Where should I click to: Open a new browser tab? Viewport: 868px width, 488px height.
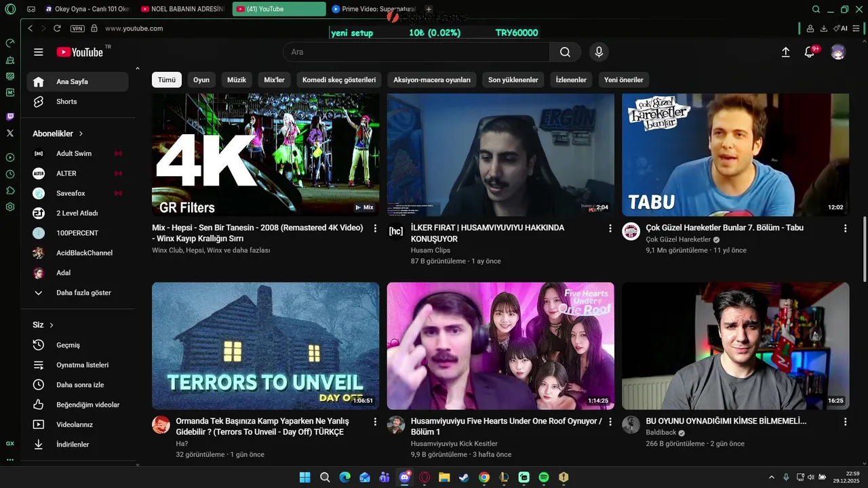(x=429, y=9)
